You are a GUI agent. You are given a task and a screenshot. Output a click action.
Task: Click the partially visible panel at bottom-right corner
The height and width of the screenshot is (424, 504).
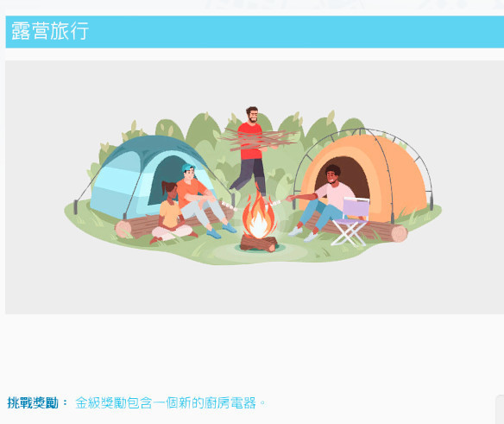tap(501, 409)
